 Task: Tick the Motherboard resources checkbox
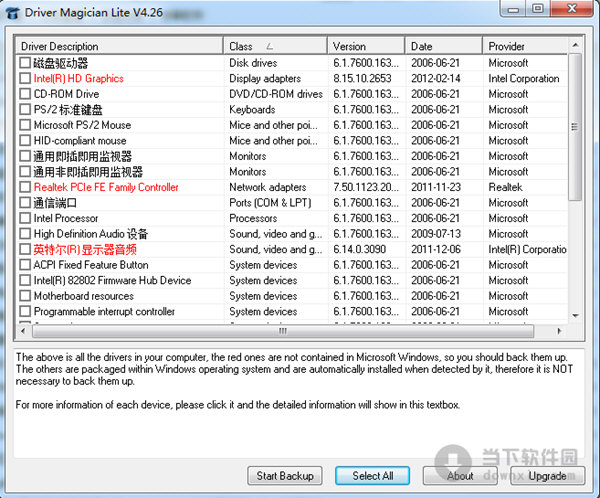coord(25,296)
